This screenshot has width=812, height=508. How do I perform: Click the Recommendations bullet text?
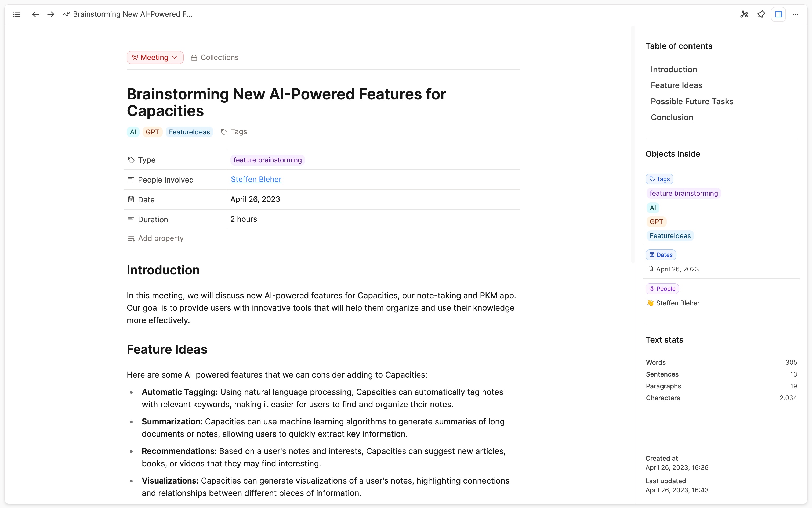(x=324, y=457)
